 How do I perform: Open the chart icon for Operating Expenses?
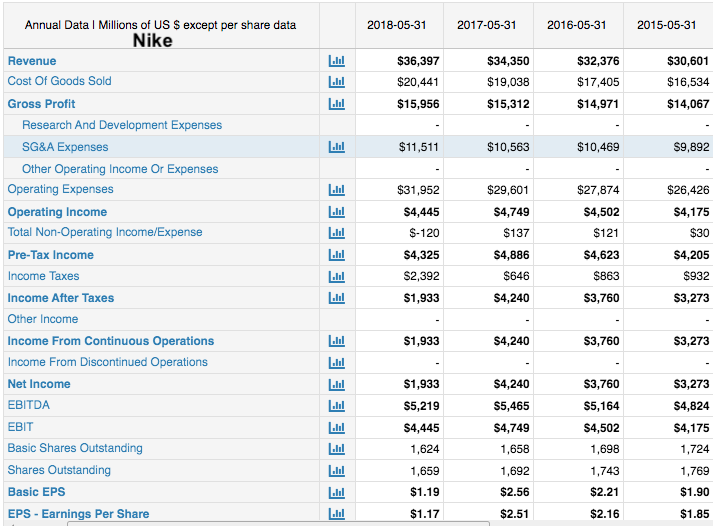tap(336, 190)
